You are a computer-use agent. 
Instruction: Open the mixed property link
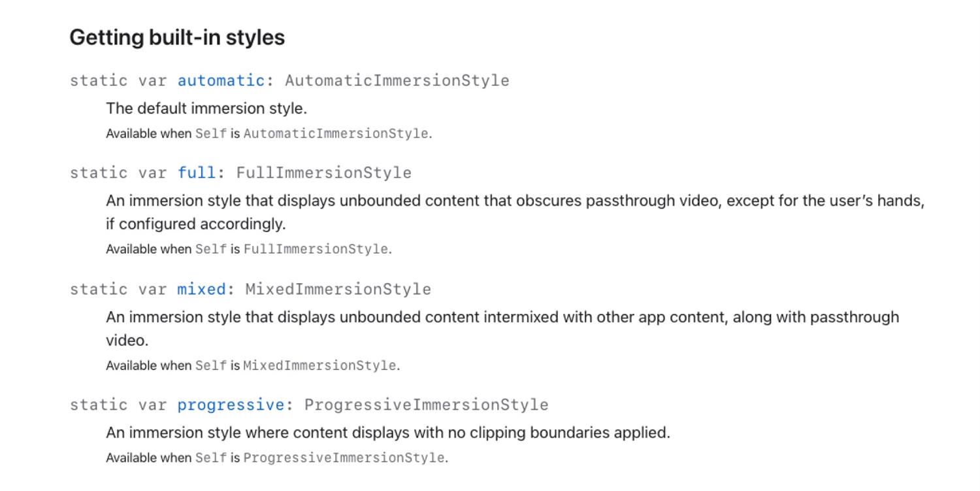tap(201, 289)
